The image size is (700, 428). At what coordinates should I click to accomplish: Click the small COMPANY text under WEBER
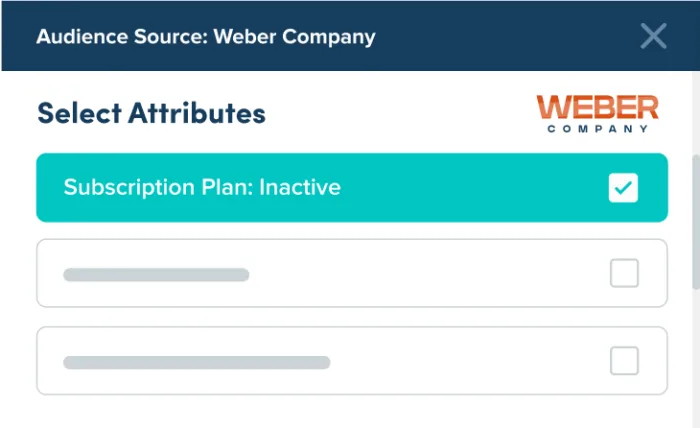click(x=597, y=129)
